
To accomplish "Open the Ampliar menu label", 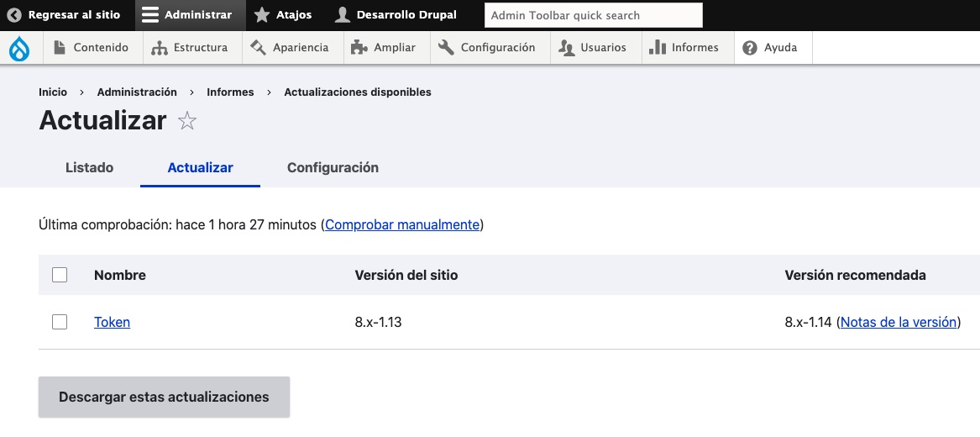I will [395, 48].
